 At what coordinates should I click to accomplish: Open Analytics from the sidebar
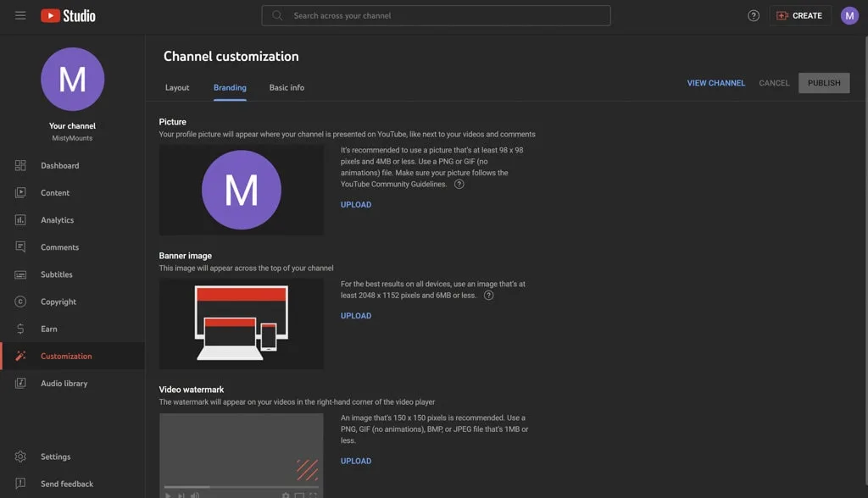tap(57, 220)
